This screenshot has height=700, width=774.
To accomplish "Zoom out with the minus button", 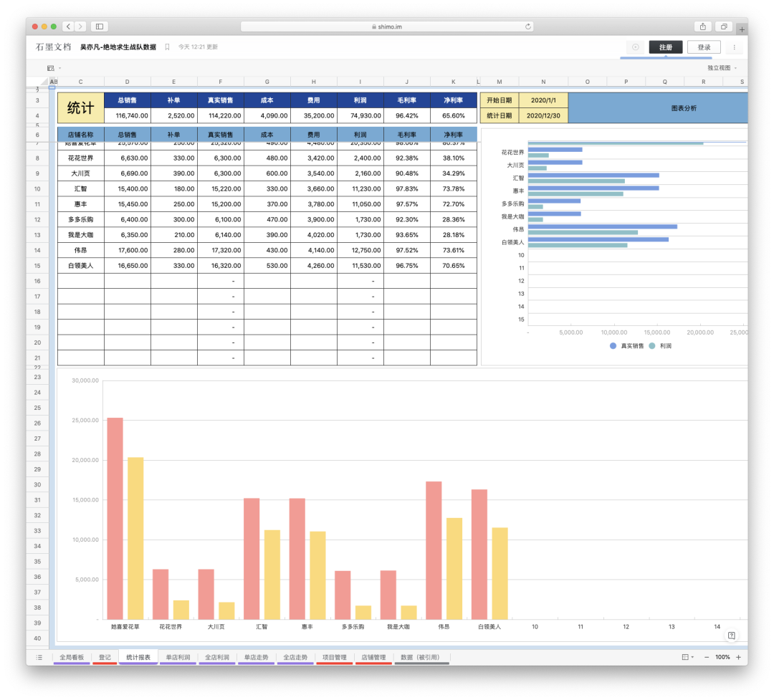I will point(707,657).
